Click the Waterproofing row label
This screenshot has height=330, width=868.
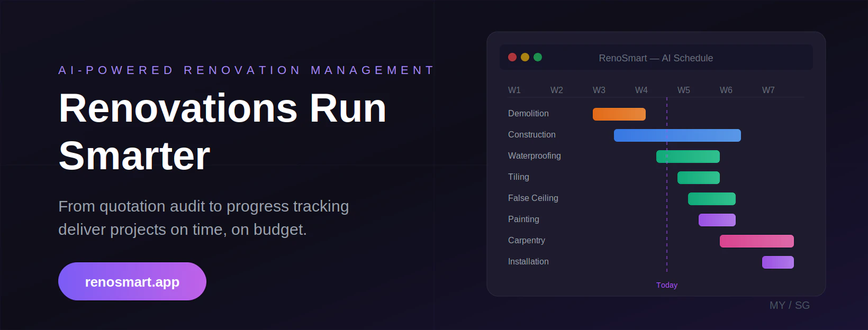pos(535,155)
